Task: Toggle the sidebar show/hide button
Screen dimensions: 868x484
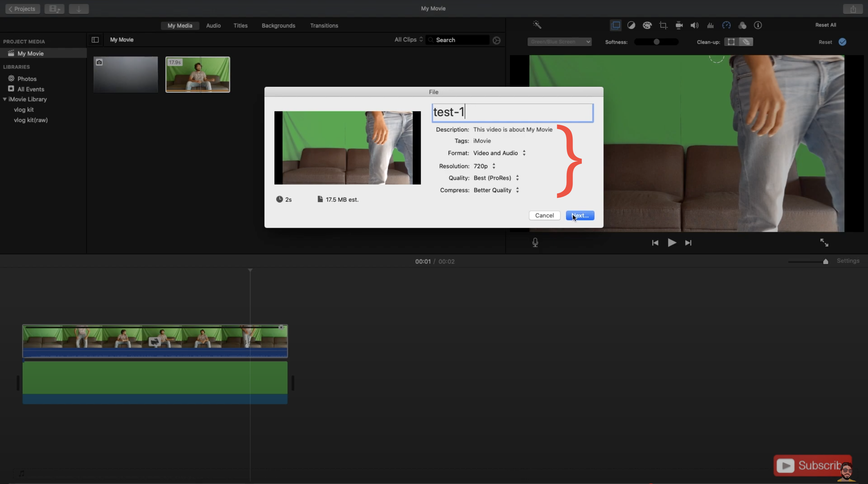Action: click(95, 40)
